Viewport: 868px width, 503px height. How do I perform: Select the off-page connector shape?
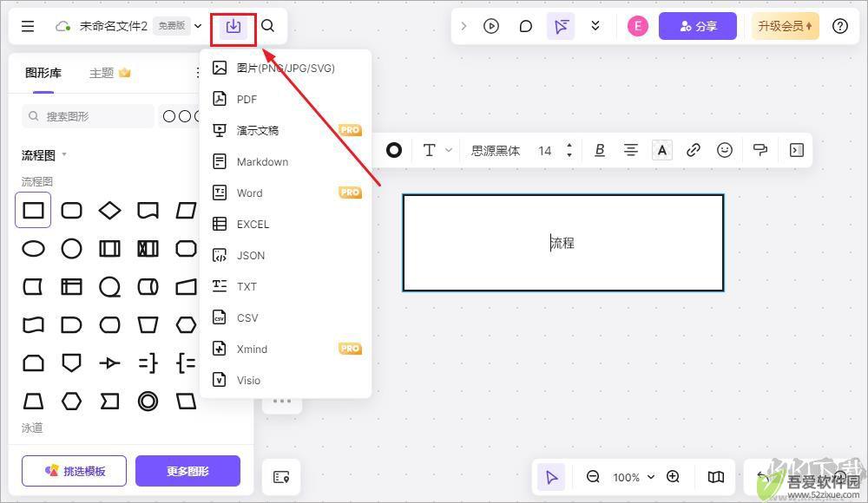71,363
